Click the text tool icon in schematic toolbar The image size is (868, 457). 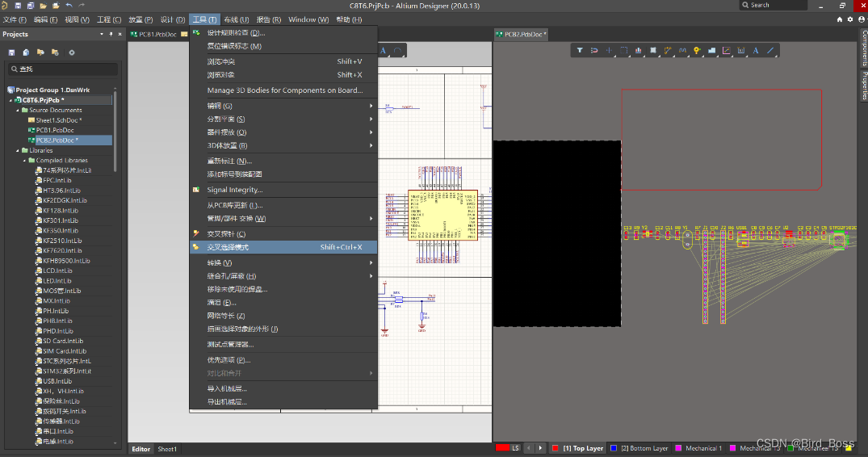[383, 50]
